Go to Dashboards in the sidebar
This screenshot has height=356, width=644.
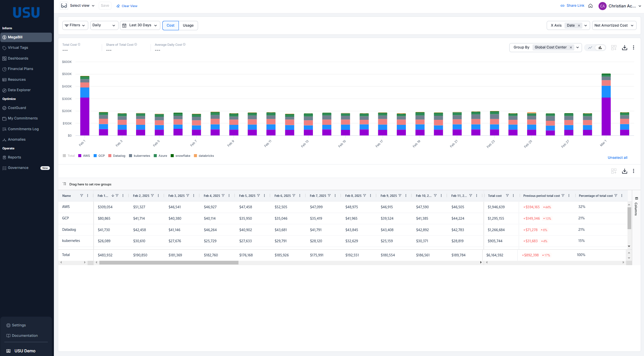click(x=18, y=59)
